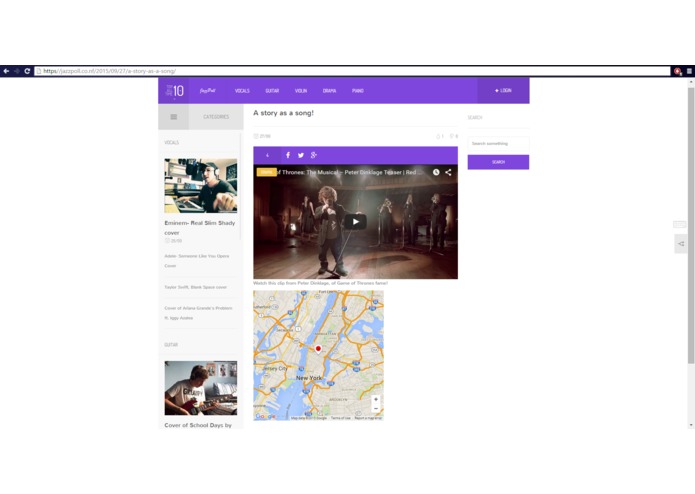Play the Game of Thrones Musical video

355,222
